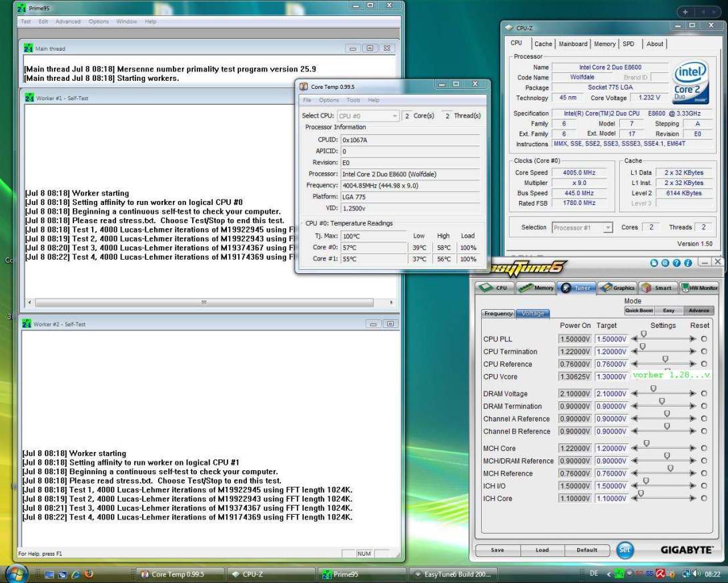Open the Advanced menu in Prime95
Image resolution: width=728 pixels, height=583 pixels.
pos(68,21)
